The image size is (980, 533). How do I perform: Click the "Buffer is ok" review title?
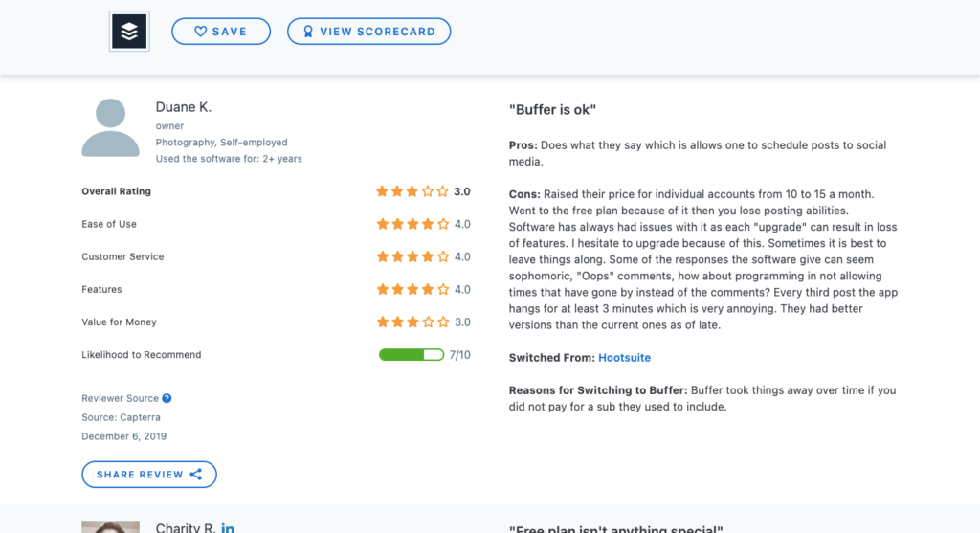tap(552, 109)
